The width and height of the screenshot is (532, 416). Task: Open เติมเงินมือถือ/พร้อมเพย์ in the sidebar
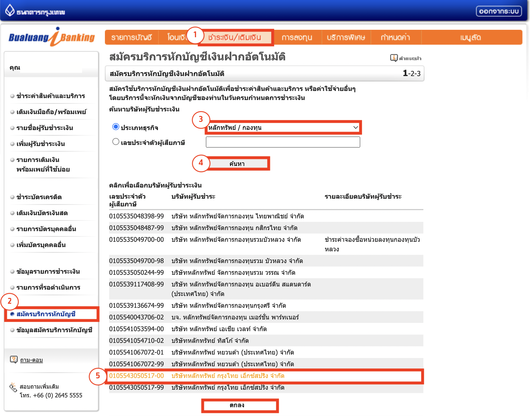point(48,112)
